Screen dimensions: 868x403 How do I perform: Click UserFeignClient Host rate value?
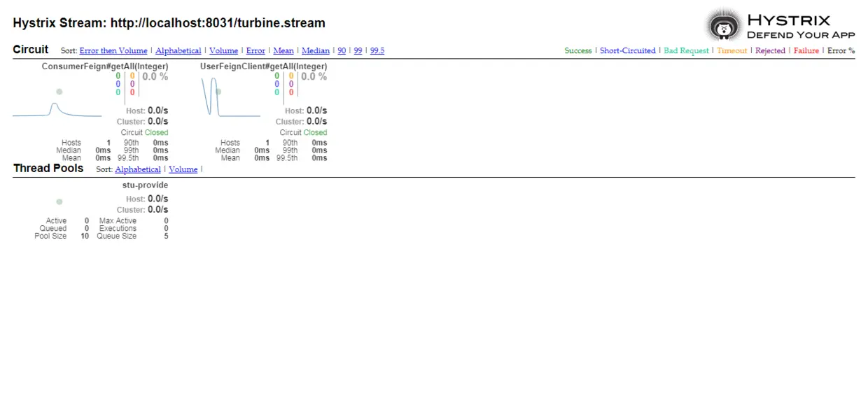(x=317, y=111)
